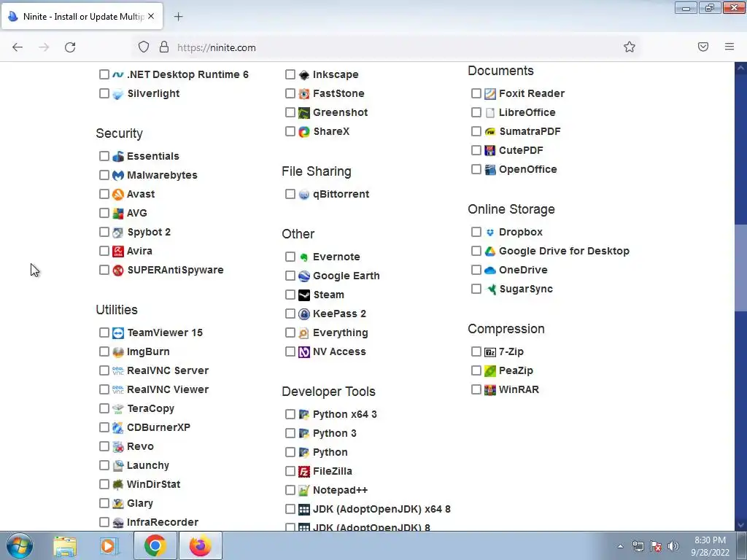747x560 pixels.
Task: Click the Google Drive for Desktop icon
Action: click(x=490, y=251)
